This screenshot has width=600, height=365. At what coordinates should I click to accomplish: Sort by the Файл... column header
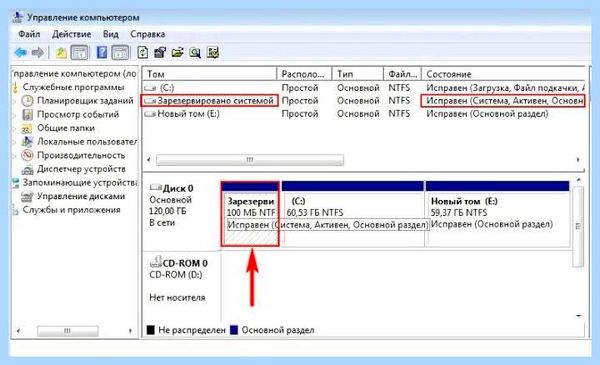[402, 74]
